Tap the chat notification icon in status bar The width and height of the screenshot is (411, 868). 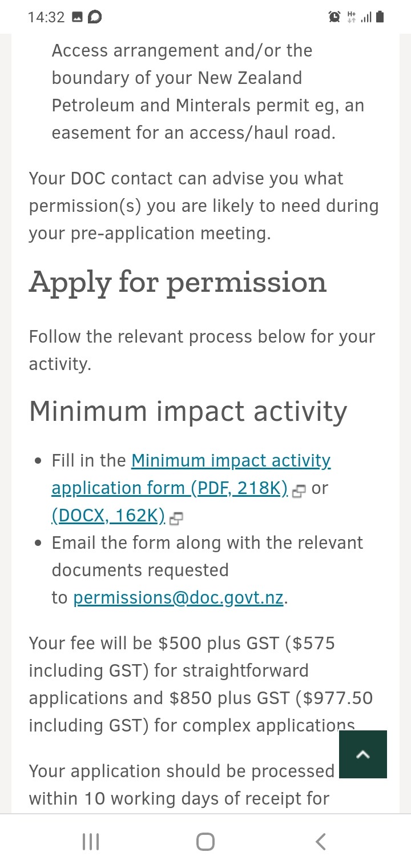(x=95, y=18)
